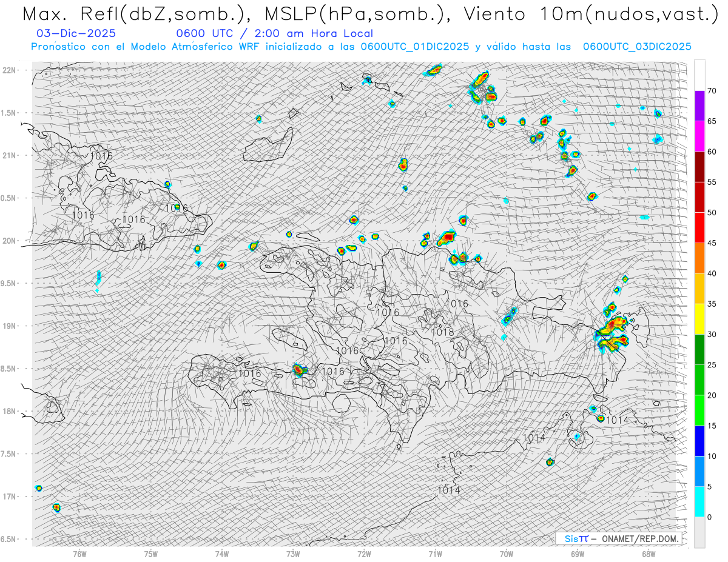728x562 pixels.
Task: Click the gold 35–40 dBZ colorbar segment
Action: tap(699, 289)
